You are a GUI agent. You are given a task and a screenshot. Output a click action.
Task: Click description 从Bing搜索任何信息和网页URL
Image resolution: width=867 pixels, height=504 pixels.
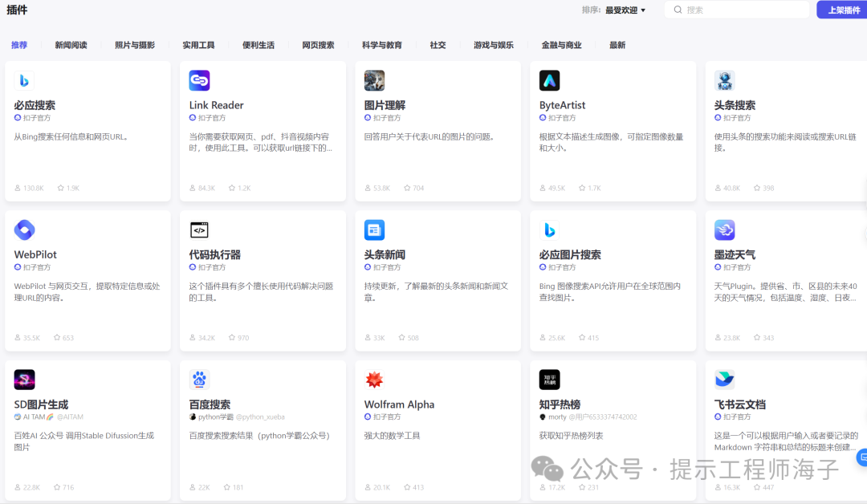point(72,137)
